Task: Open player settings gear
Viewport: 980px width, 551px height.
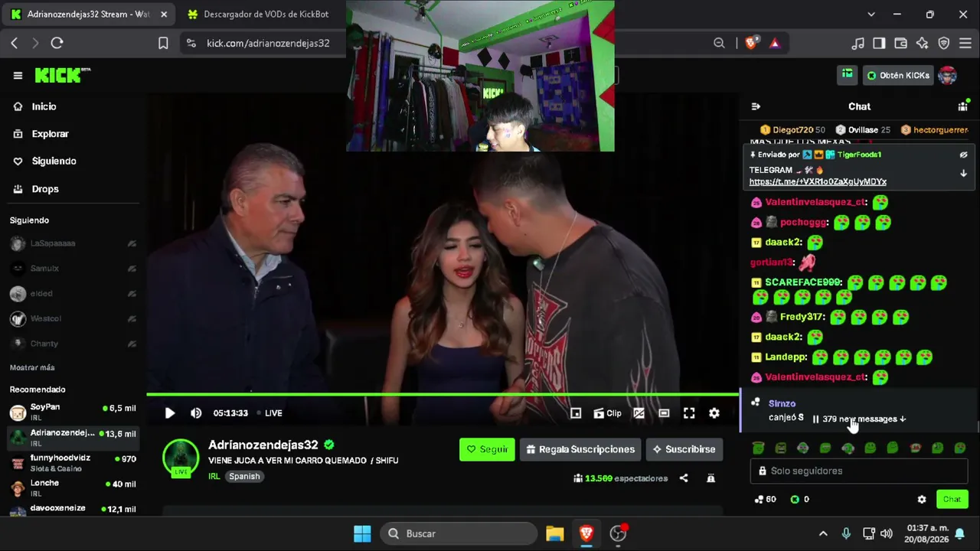Action: click(x=714, y=413)
